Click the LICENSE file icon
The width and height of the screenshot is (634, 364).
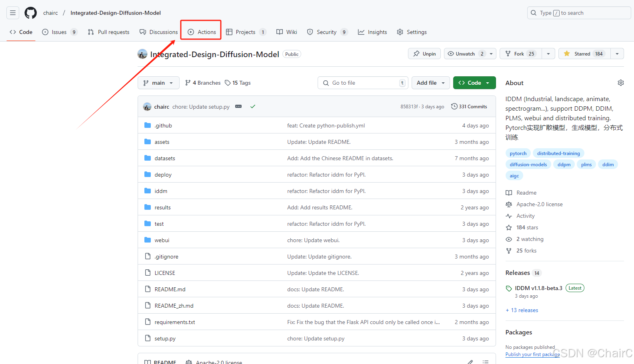[148, 273]
